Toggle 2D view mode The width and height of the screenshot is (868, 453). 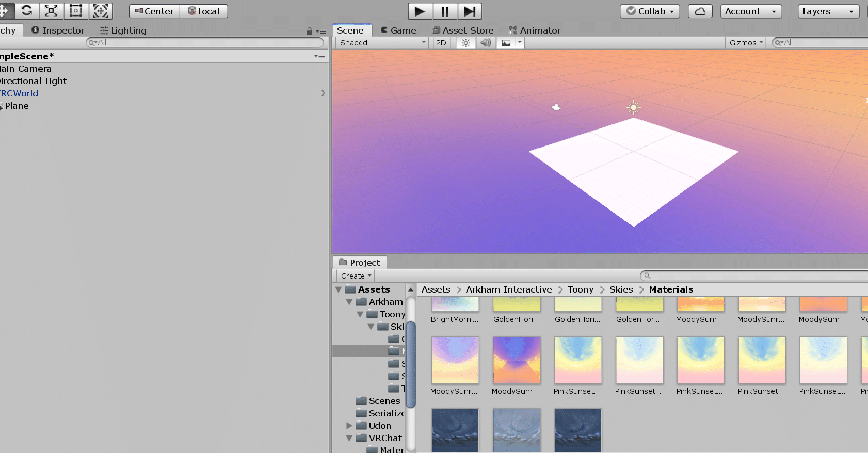441,43
